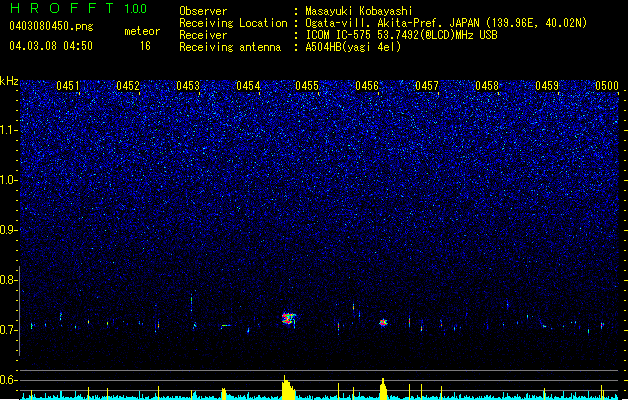Select the file name 0403080450.png

(x=51, y=26)
